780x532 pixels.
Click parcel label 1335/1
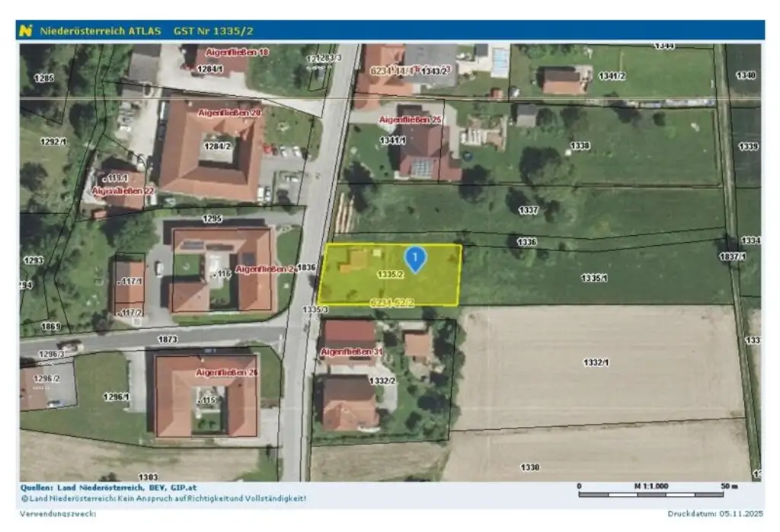pyautogui.click(x=593, y=279)
